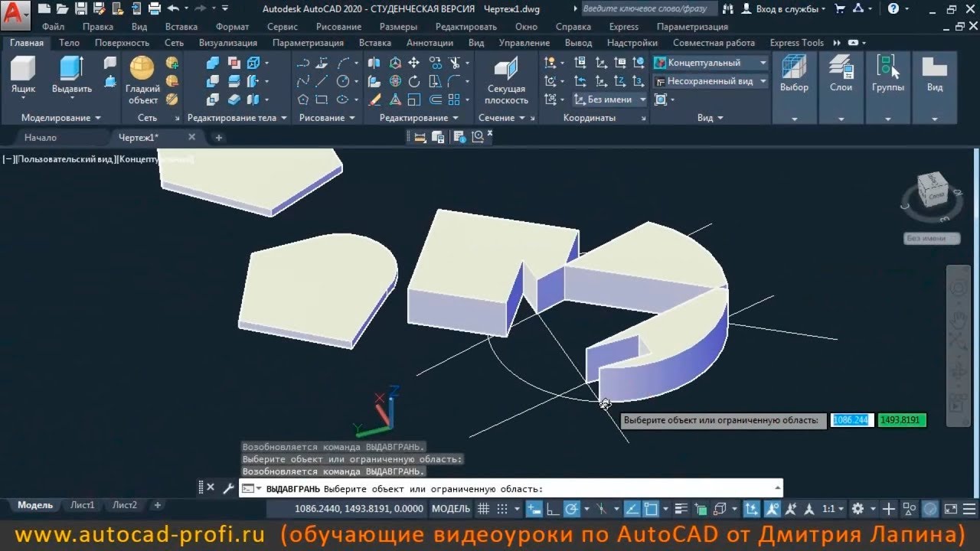Open the UCS name dropdown Без имени

coord(610,99)
